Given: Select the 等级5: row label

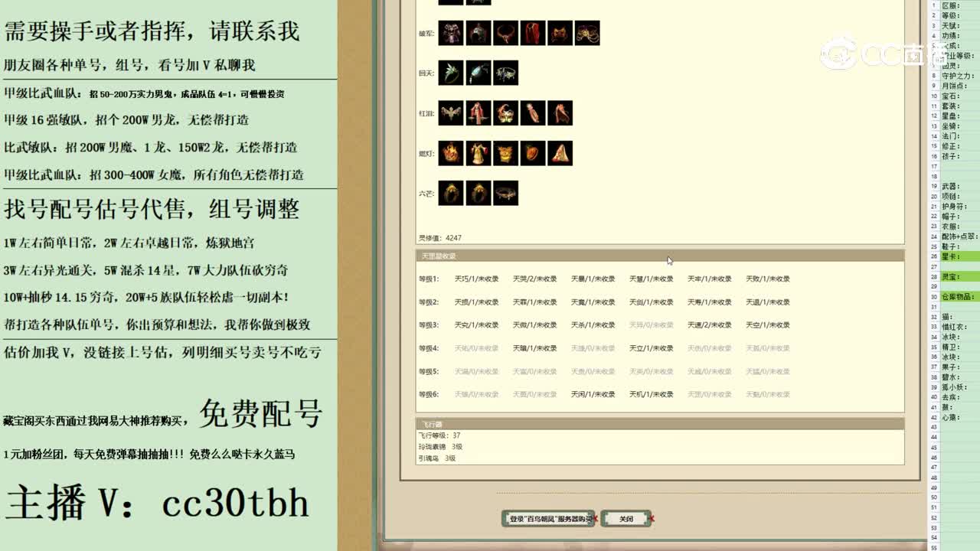Looking at the screenshot, I should (x=429, y=371).
